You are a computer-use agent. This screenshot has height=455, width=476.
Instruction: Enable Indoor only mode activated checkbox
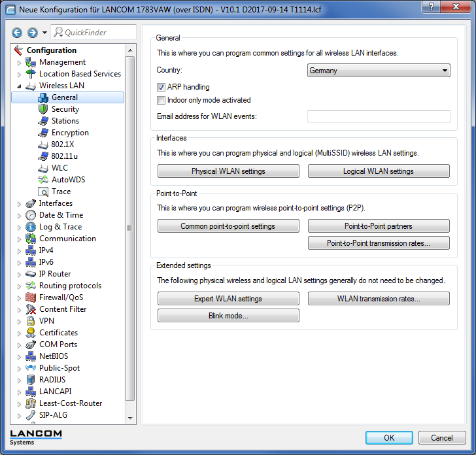(161, 101)
